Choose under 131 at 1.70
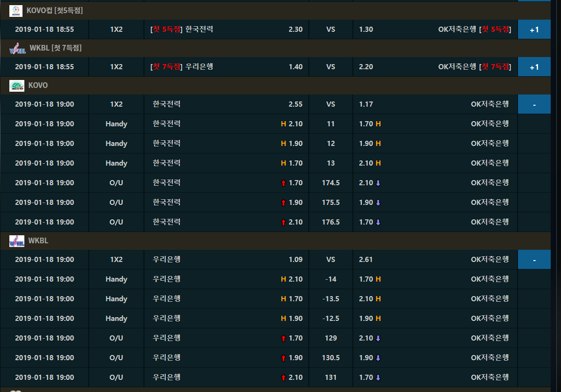Viewport: 561px width, 392px height. pyautogui.click(x=435, y=377)
